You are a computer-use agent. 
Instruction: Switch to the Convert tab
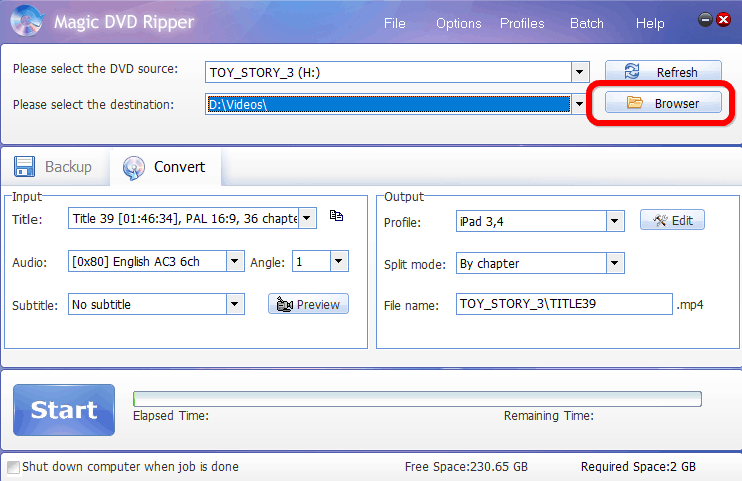[165, 167]
